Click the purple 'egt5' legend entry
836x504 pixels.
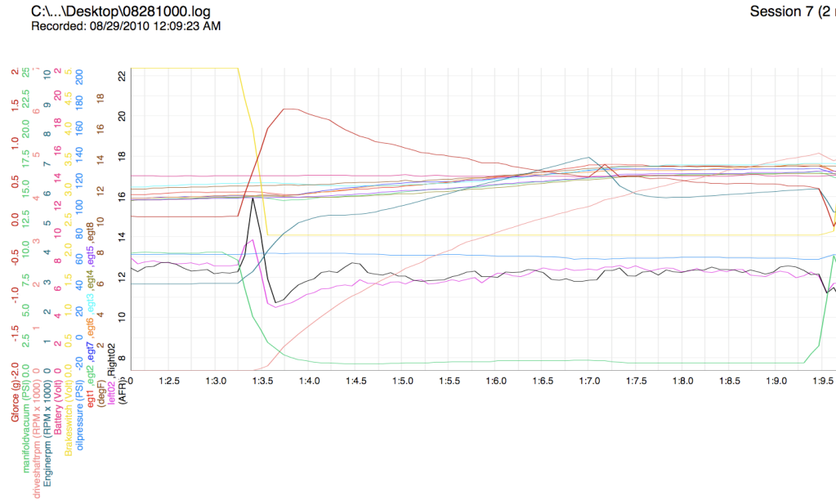pyautogui.click(x=90, y=256)
